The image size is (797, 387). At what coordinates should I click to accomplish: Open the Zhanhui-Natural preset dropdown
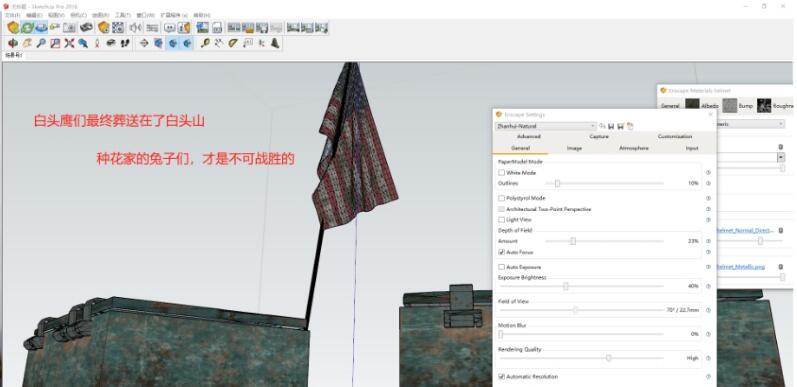pyautogui.click(x=545, y=126)
